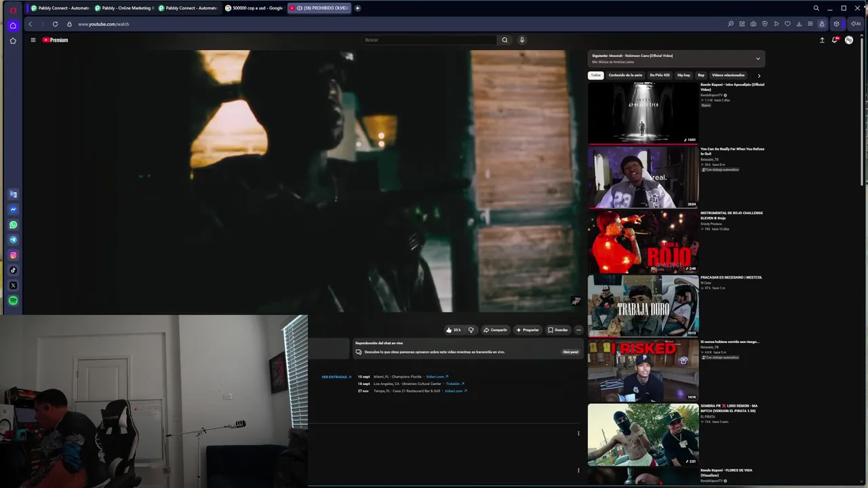The width and height of the screenshot is (868, 488).
Task: Open Instagram in the Opera sidebar
Action: point(13,256)
